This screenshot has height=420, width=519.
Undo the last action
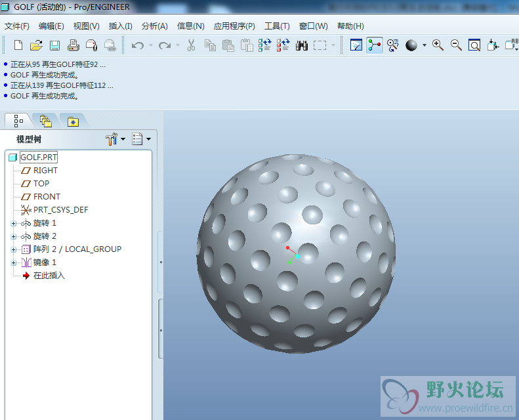[x=138, y=45]
